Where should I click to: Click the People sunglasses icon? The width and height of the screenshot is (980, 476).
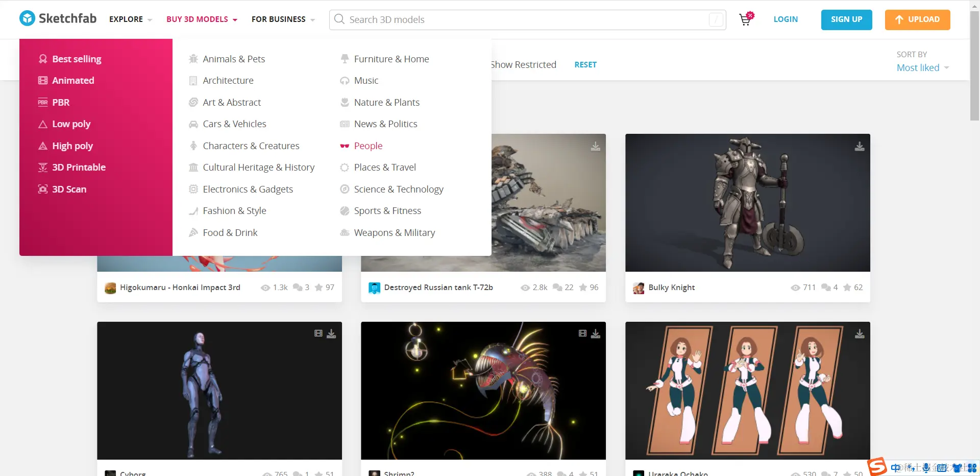(345, 146)
